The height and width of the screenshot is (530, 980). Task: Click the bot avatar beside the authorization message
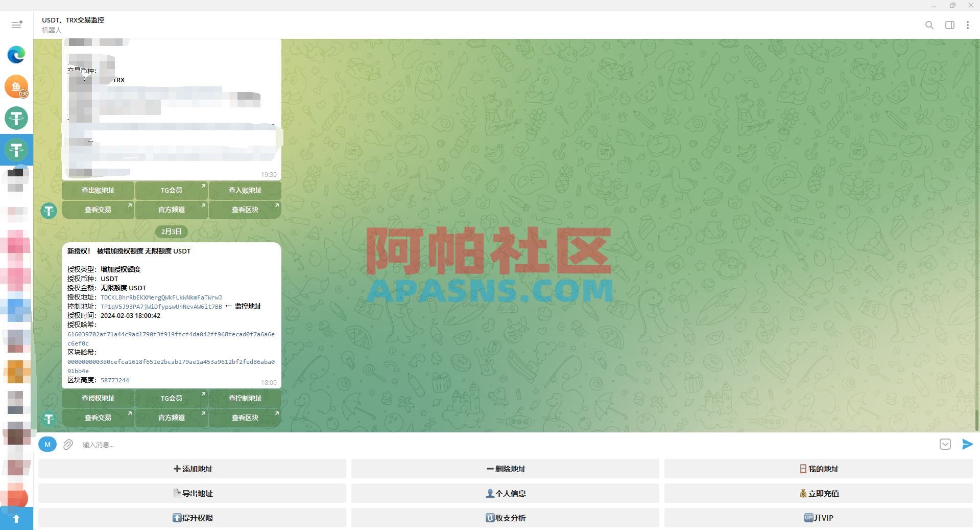tap(49, 419)
